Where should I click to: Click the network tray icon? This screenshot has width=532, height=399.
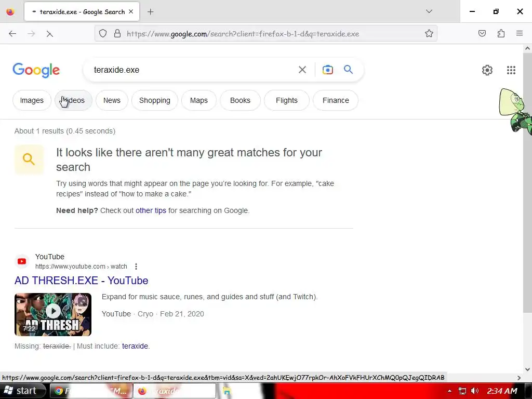tap(462, 391)
